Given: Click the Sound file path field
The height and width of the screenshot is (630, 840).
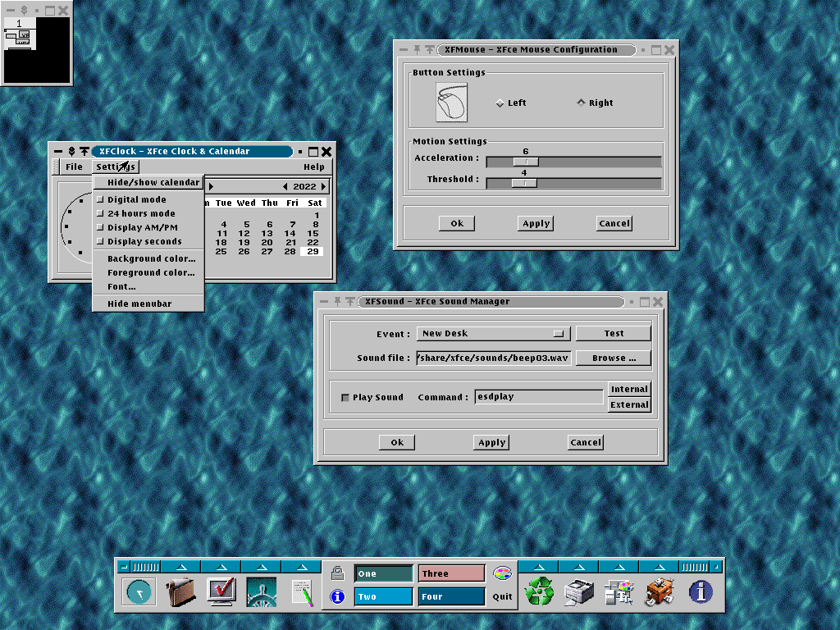Looking at the screenshot, I should coord(493,358).
